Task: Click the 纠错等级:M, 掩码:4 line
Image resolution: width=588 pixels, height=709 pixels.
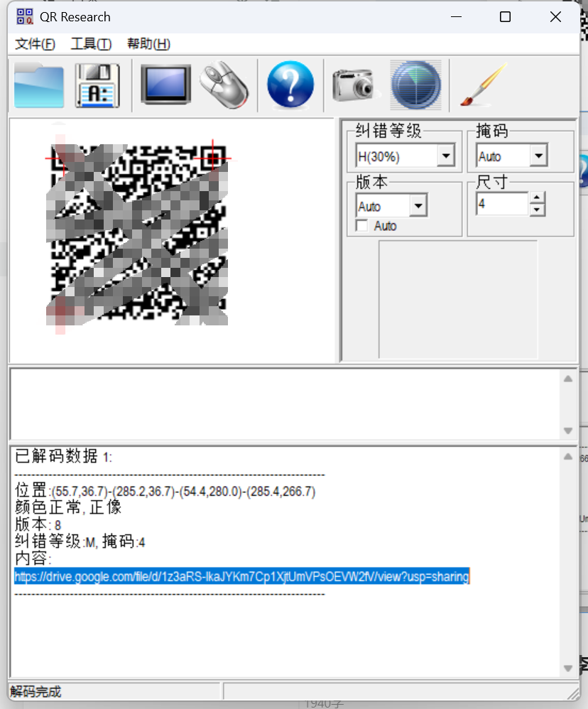Action: click(80, 542)
